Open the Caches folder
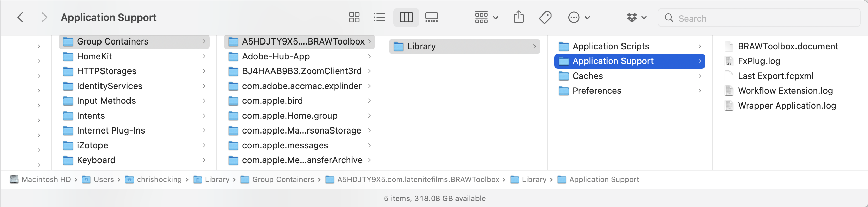The height and width of the screenshot is (207, 868). [587, 76]
